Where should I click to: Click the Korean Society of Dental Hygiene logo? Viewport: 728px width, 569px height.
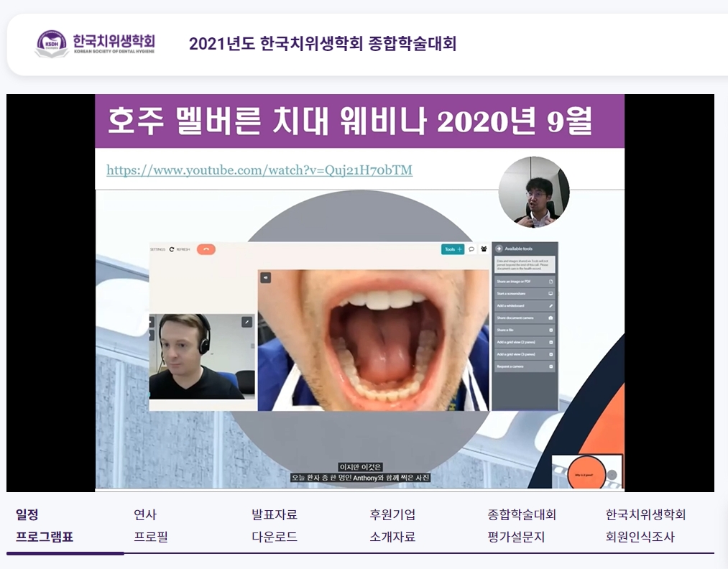pyautogui.click(x=95, y=43)
